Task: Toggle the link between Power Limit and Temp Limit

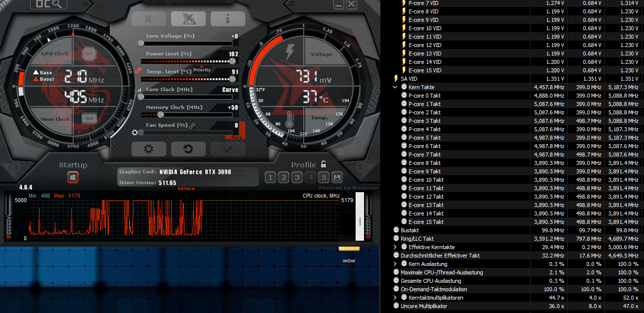Action: 138,71
